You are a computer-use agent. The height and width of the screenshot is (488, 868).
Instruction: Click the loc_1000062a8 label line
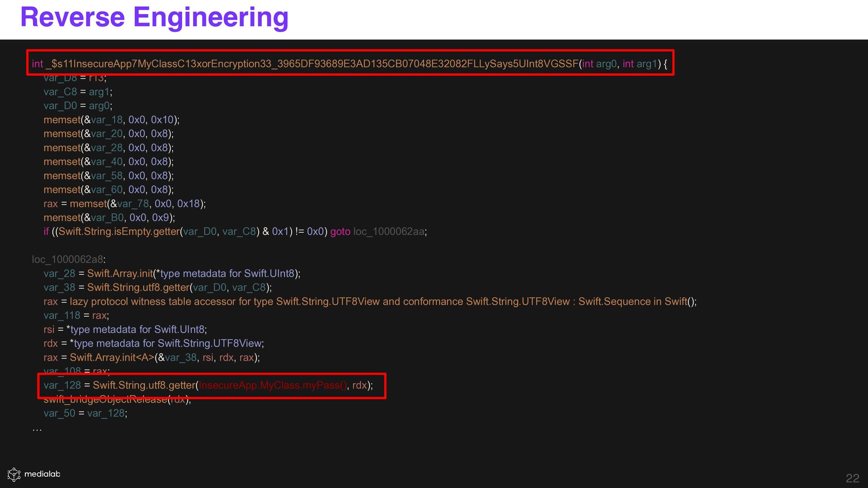(x=69, y=259)
